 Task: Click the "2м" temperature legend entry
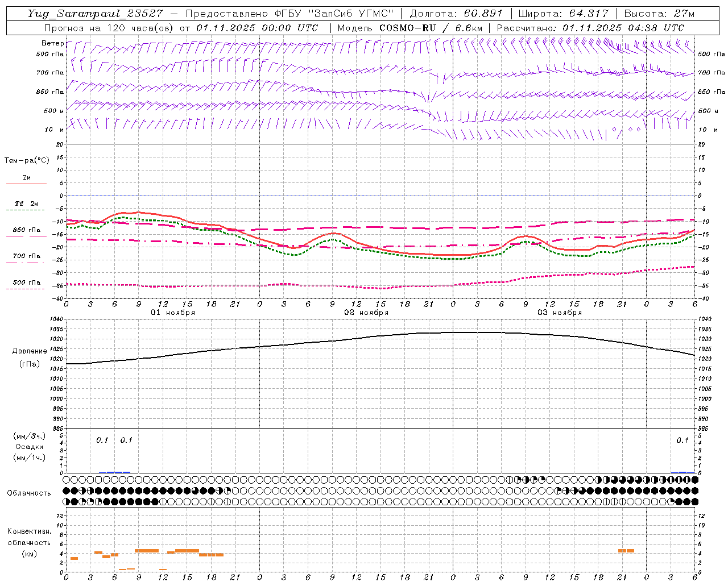click(27, 178)
